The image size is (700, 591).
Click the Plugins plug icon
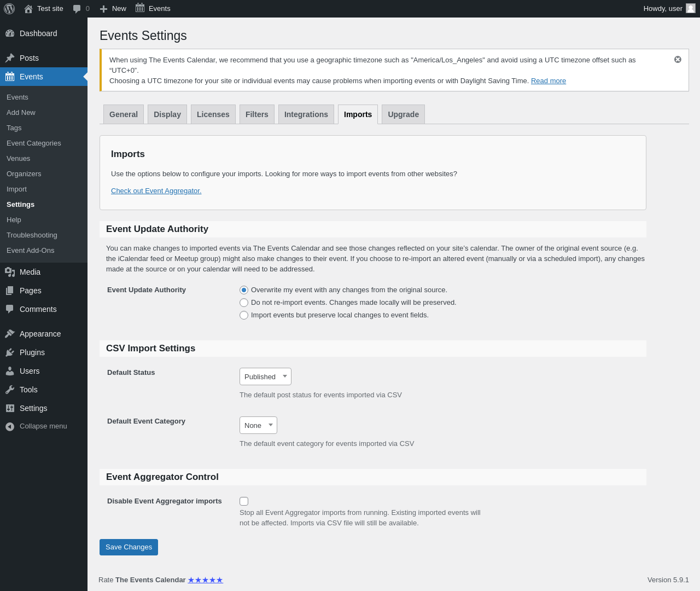pyautogui.click(x=10, y=352)
